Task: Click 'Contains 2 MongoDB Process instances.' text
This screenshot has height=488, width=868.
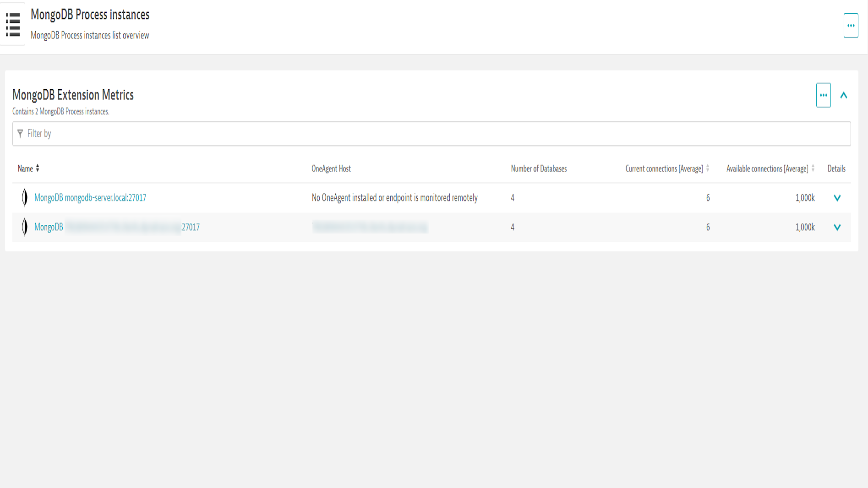Action: point(60,111)
